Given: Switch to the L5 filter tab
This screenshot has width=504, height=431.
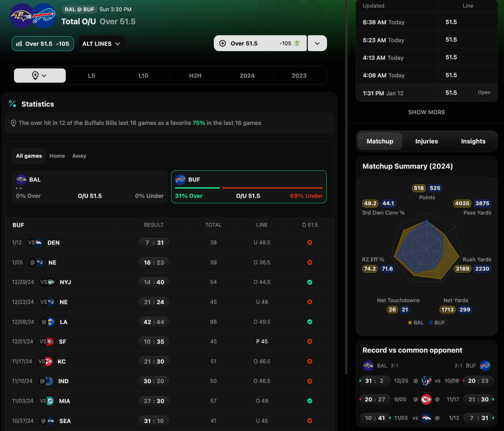Looking at the screenshot, I should pyautogui.click(x=92, y=76).
